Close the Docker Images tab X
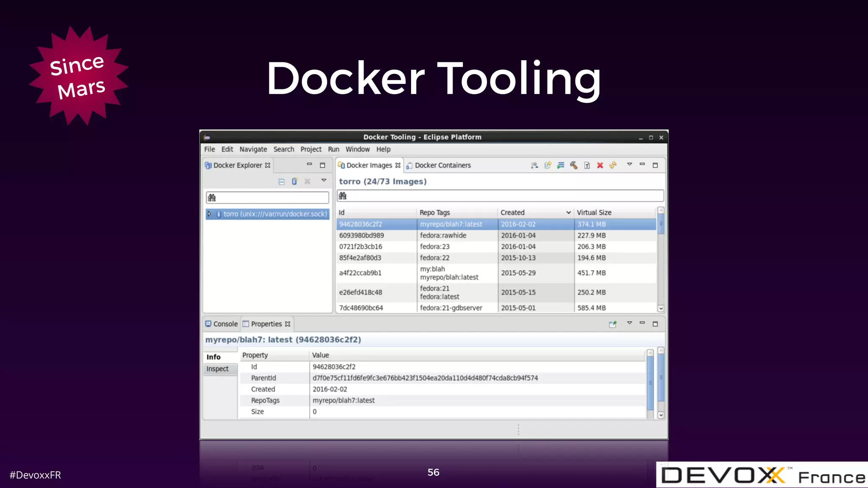This screenshot has height=488, width=868. coord(398,165)
